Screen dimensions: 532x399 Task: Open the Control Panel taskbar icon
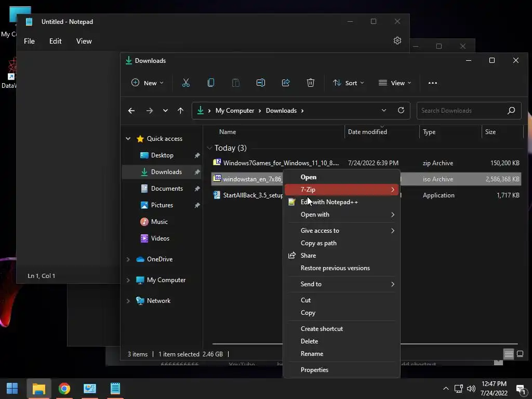coord(89,389)
